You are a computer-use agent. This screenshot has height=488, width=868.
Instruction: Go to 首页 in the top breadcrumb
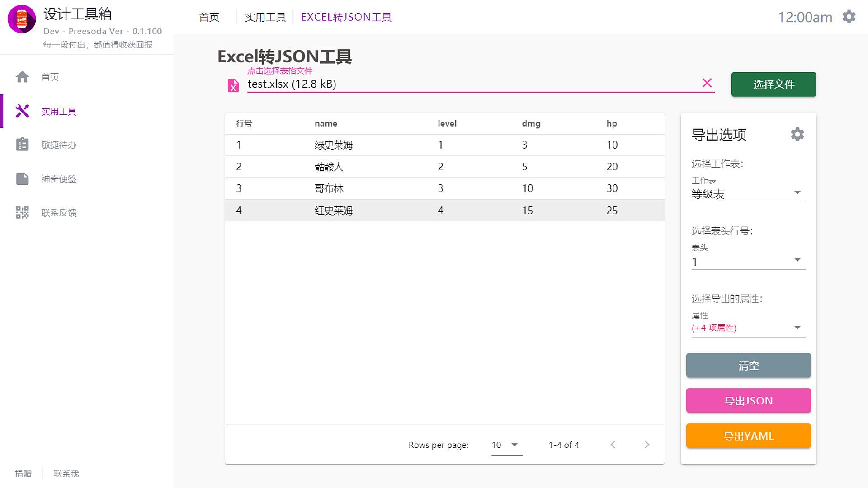coord(209,17)
